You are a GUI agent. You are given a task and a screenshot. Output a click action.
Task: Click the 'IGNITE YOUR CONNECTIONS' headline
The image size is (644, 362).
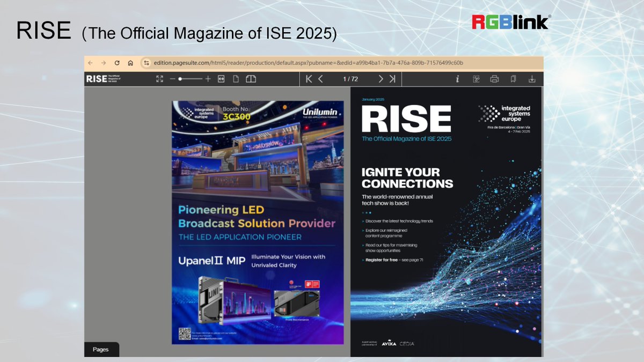407,178
